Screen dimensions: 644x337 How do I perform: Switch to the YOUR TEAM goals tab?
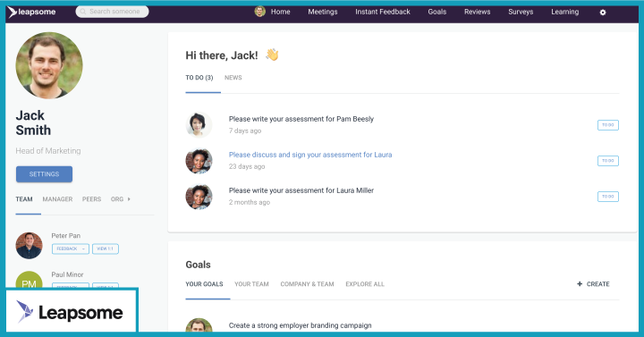[251, 284]
